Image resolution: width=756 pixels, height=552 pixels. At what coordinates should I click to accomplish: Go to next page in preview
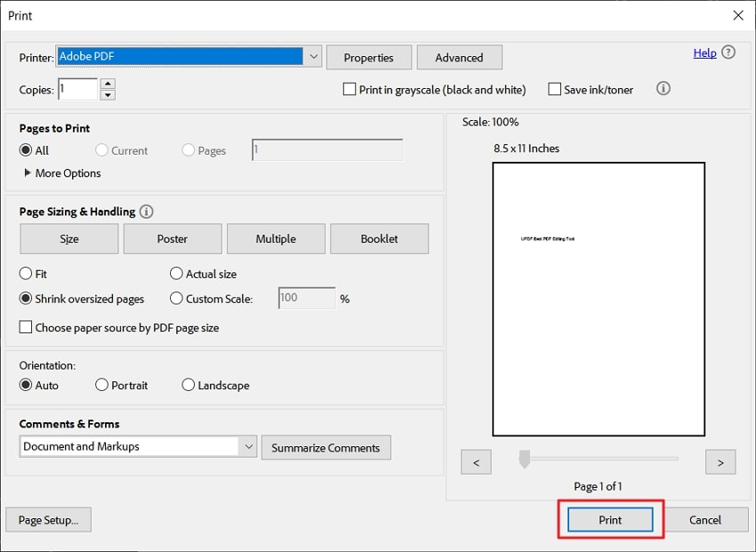[720, 461]
